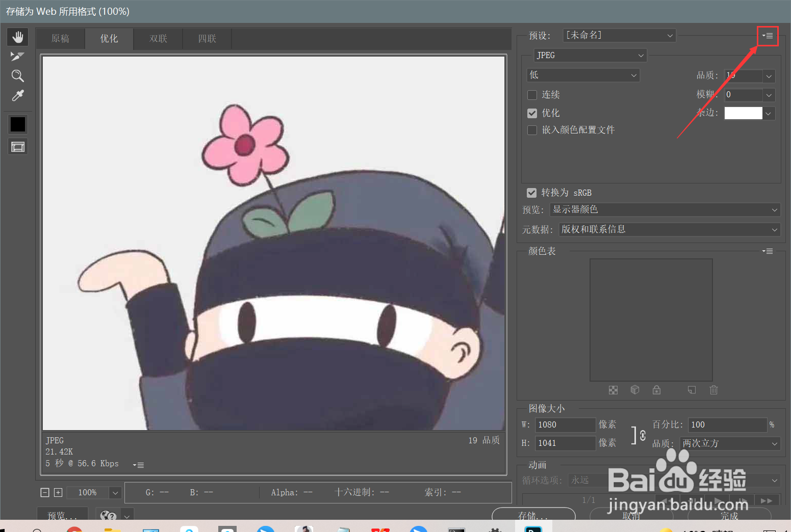Toggle the width-height constrain link icon
The width and height of the screenshot is (791, 532).
(643, 435)
